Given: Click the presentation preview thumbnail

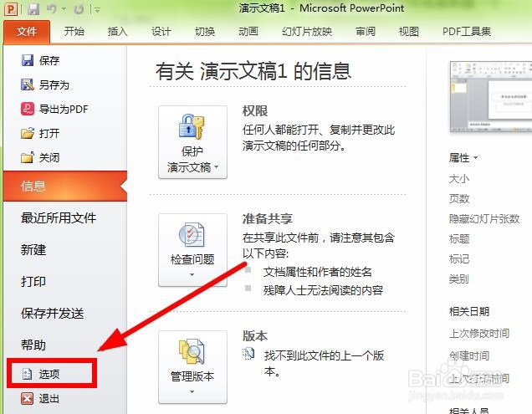Looking at the screenshot, I should 491,97.
